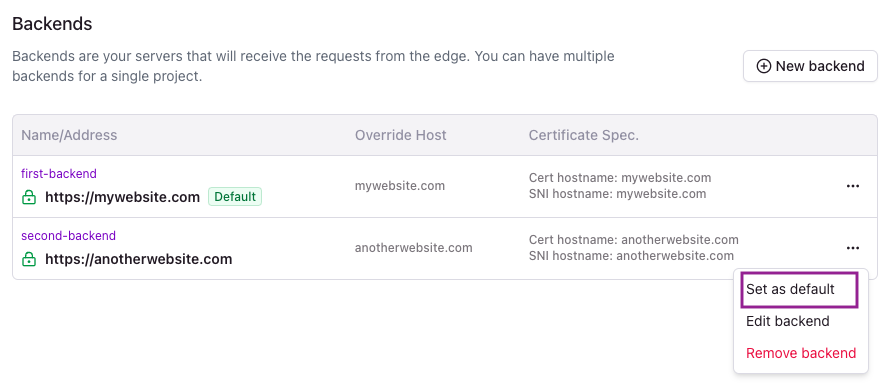The height and width of the screenshot is (383, 892).
Task: Click override host value mywebsite.com
Action: point(399,186)
